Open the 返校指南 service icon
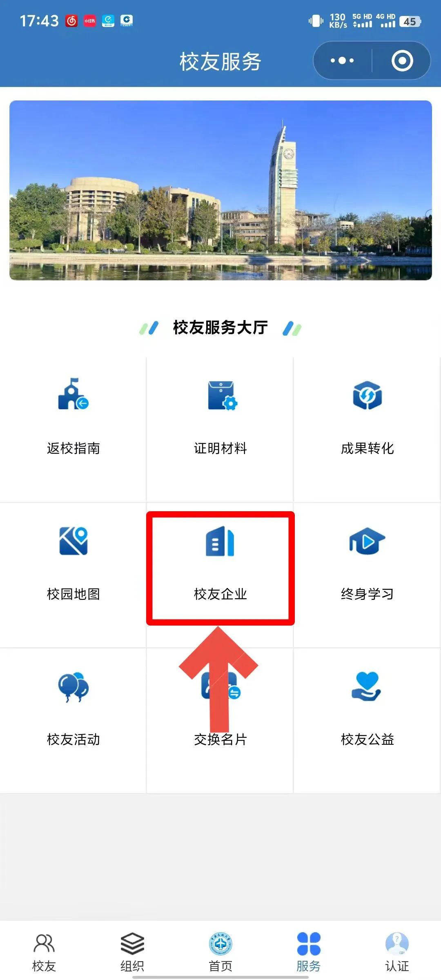 click(x=73, y=394)
